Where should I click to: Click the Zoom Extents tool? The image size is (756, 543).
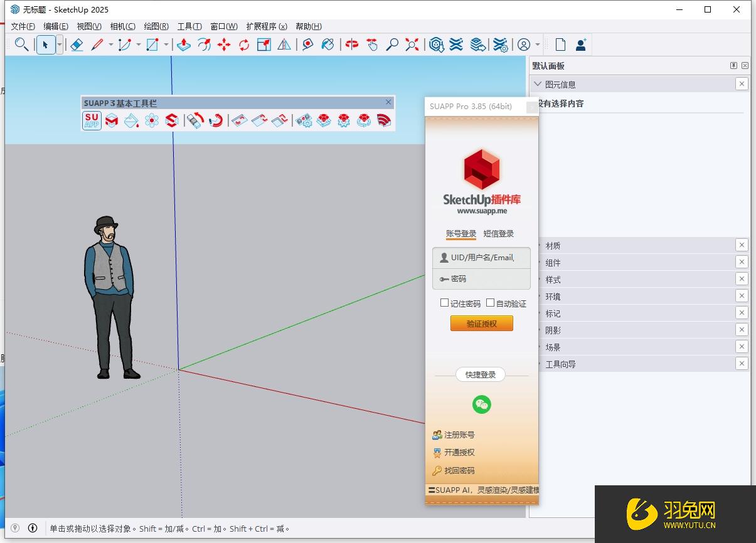point(412,45)
